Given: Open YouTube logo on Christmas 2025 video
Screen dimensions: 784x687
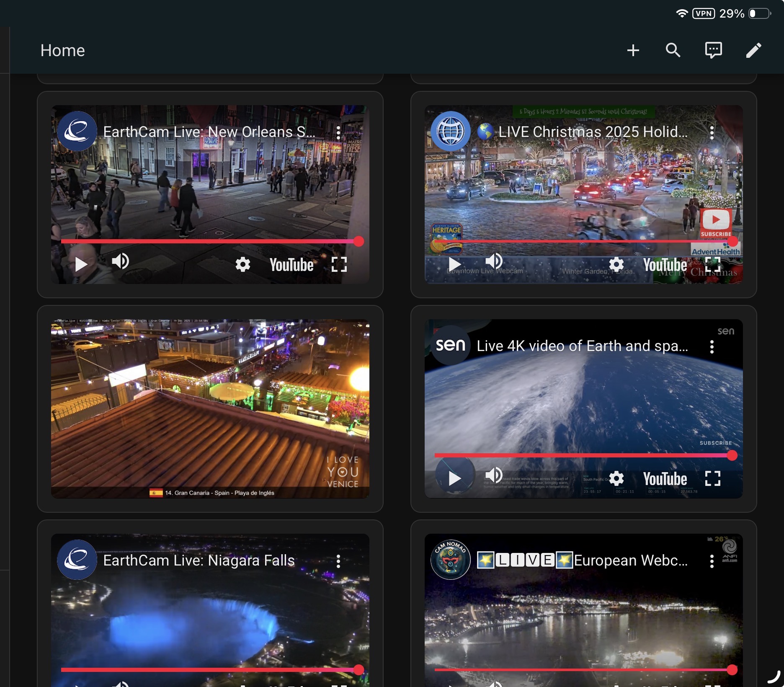Looking at the screenshot, I should [665, 265].
